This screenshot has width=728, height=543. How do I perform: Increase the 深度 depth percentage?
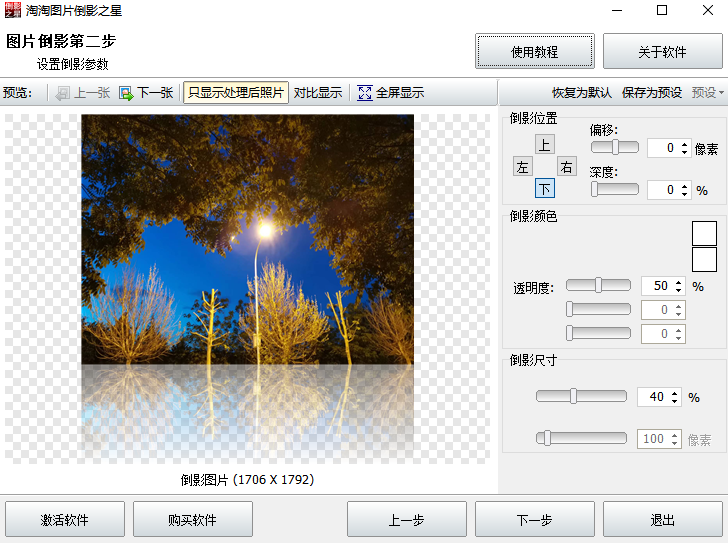point(684,186)
